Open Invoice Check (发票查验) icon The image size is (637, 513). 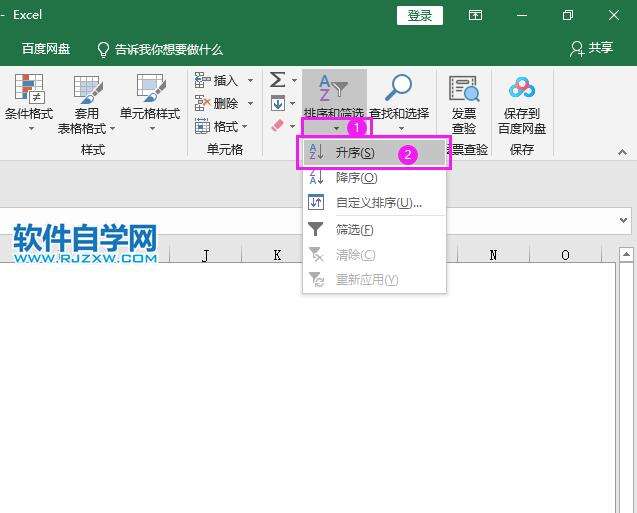(464, 88)
